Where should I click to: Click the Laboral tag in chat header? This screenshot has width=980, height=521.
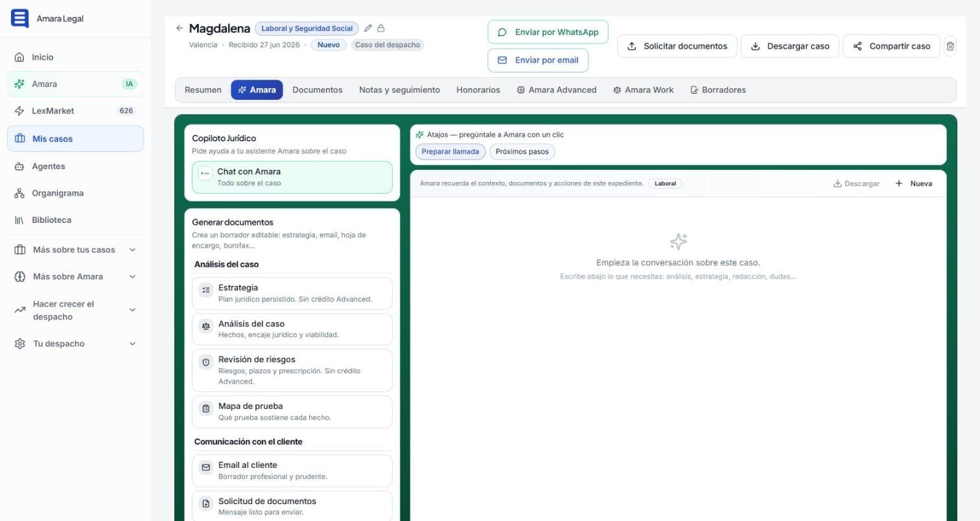tap(665, 183)
